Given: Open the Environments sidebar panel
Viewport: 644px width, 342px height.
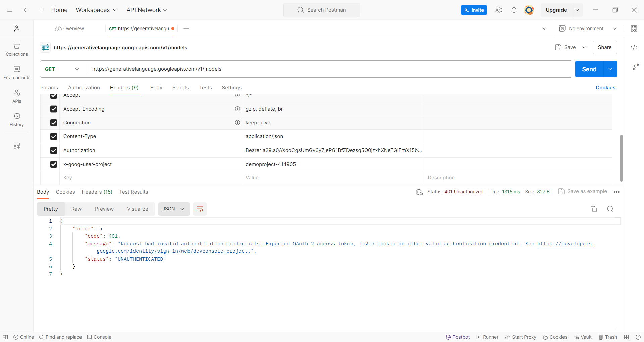Looking at the screenshot, I should (17, 73).
